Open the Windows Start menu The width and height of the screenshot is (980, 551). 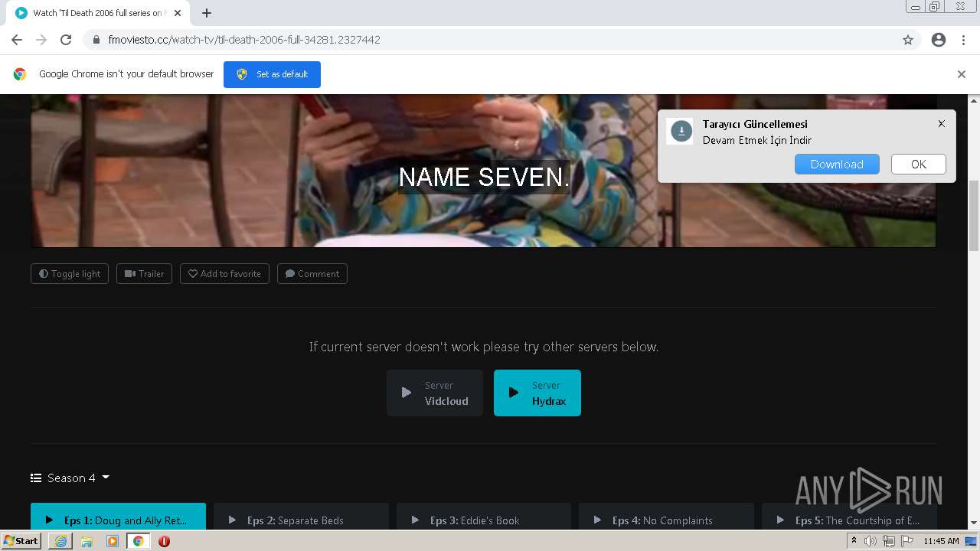point(21,541)
